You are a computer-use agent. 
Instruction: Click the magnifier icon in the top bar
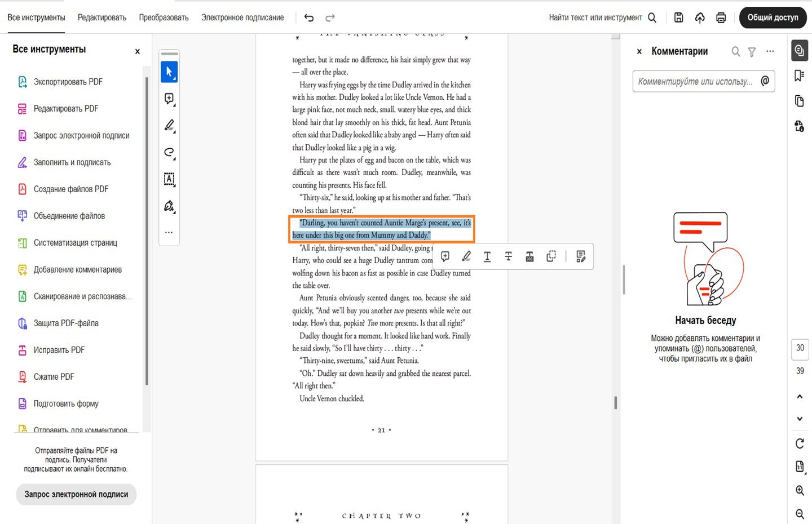coord(652,17)
